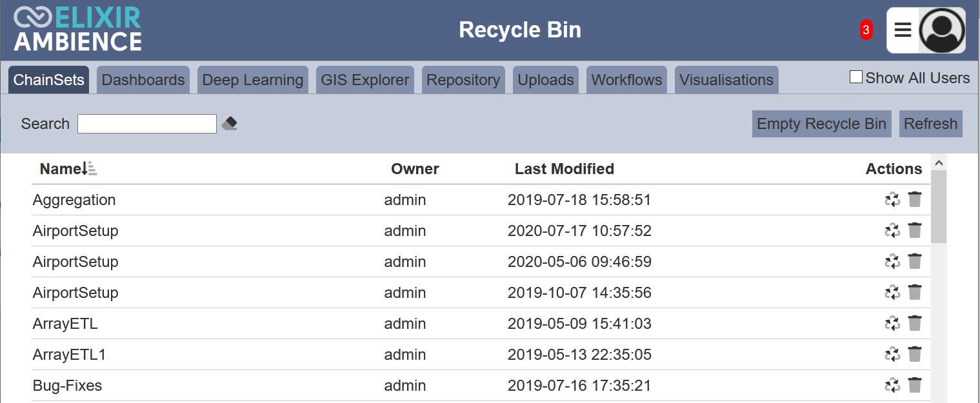This screenshot has width=980, height=403.
Task: Click the vertical scrollbar thumb
Action: (x=939, y=206)
